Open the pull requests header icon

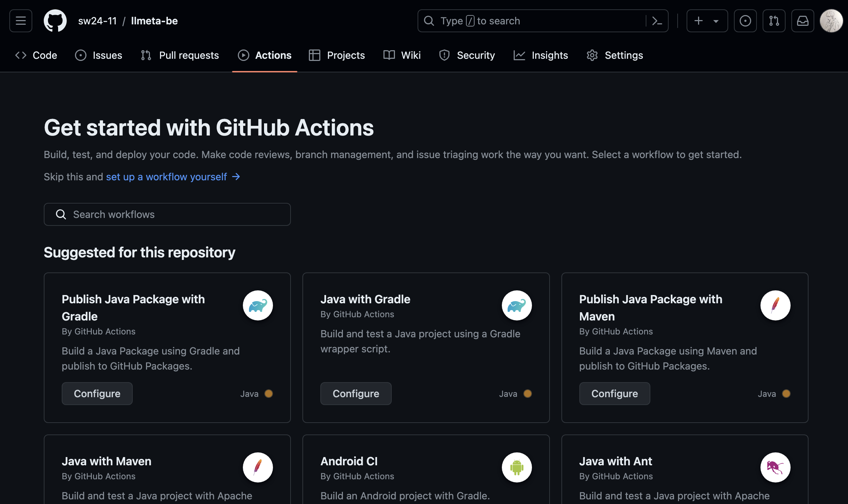pos(774,21)
